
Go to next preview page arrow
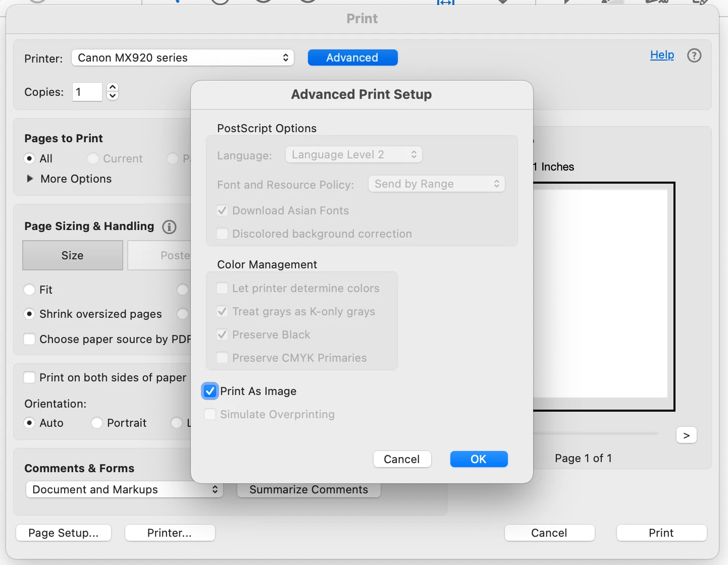[687, 435]
